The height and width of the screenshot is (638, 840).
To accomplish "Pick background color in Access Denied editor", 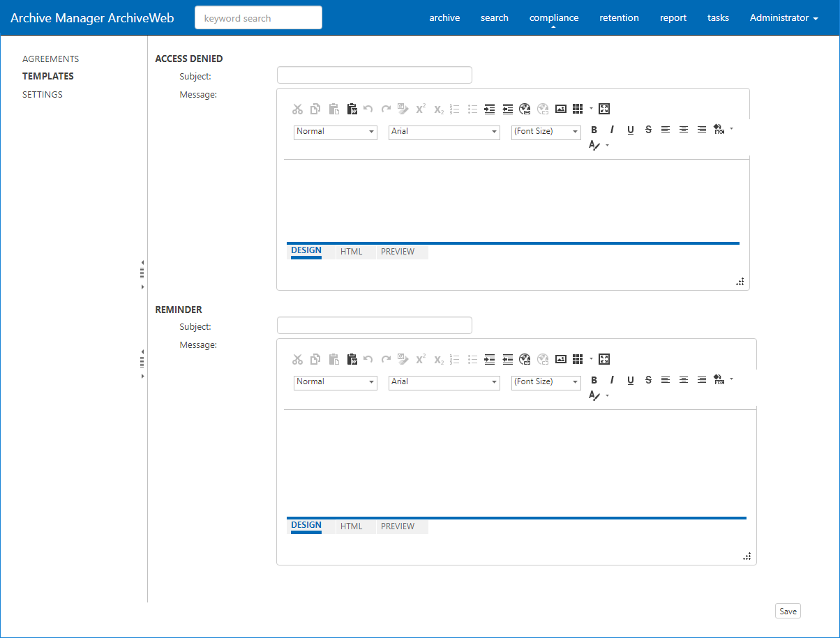I will point(719,130).
